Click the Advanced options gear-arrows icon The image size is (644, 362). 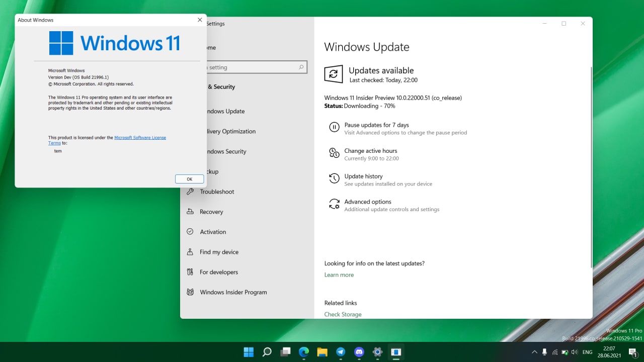coord(334,204)
